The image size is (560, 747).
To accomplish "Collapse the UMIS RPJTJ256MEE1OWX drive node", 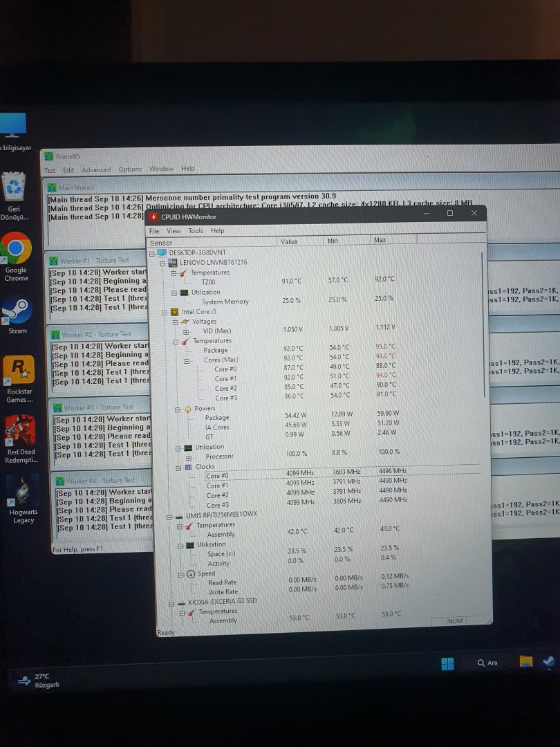I will [169, 517].
